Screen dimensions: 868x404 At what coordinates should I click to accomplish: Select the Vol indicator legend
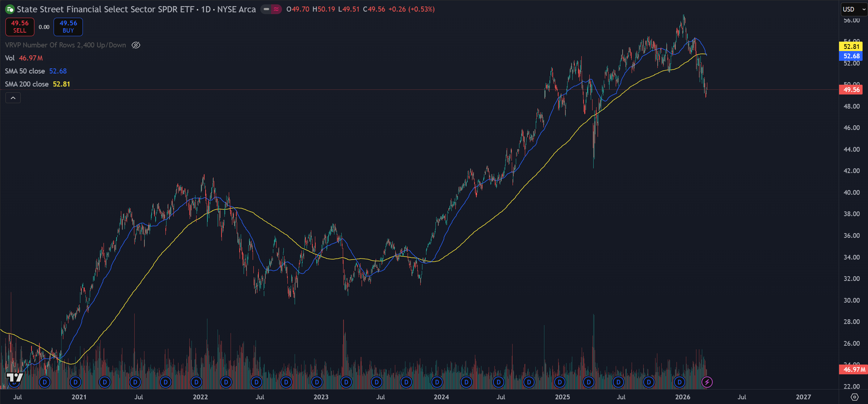tap(10, 58)
